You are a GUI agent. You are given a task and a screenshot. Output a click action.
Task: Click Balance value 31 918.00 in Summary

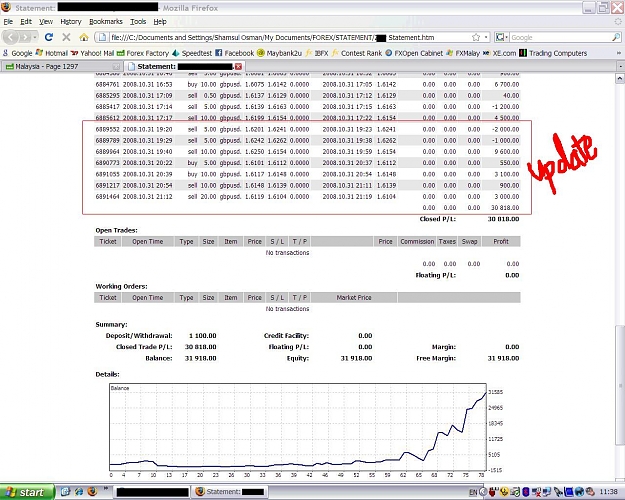(x=200, y=358)
